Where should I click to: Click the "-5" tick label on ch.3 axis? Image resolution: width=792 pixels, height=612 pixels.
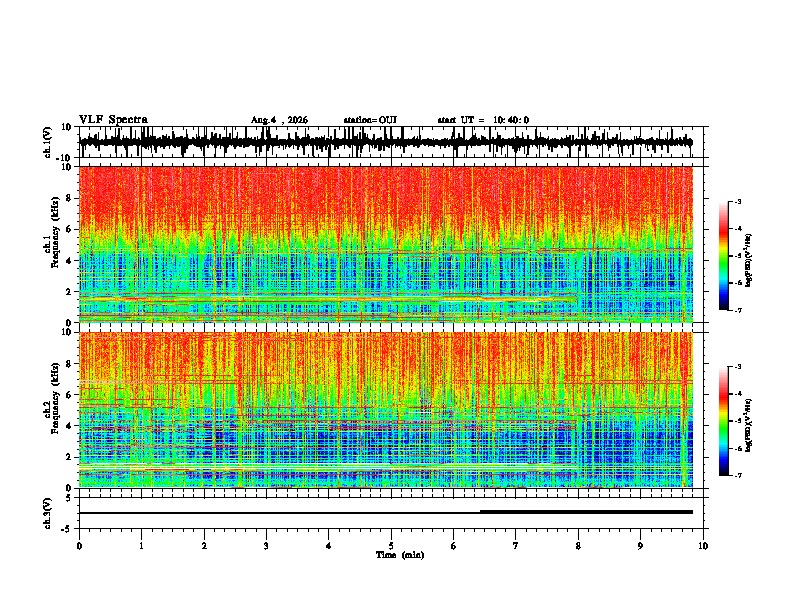click(67, 529)
